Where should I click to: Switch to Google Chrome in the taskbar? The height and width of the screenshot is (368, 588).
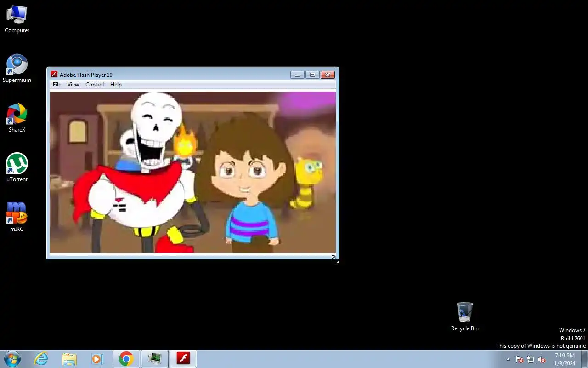(126, 359)
